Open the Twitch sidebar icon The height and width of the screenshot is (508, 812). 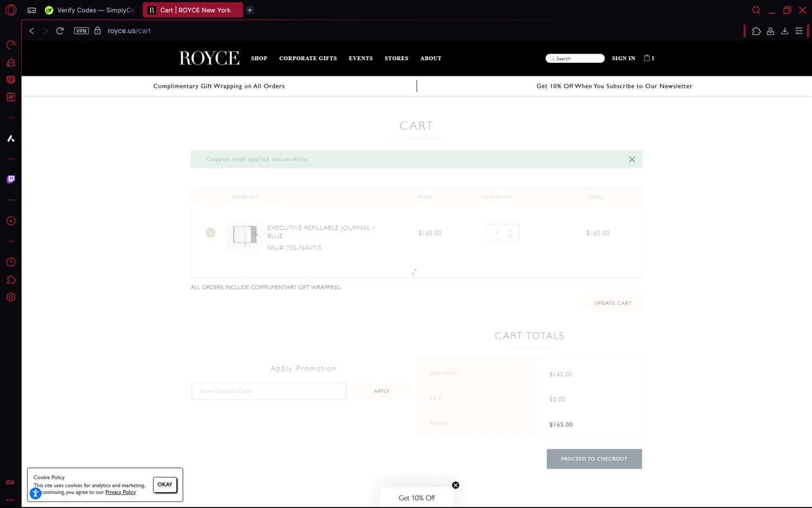click(11, 179)
